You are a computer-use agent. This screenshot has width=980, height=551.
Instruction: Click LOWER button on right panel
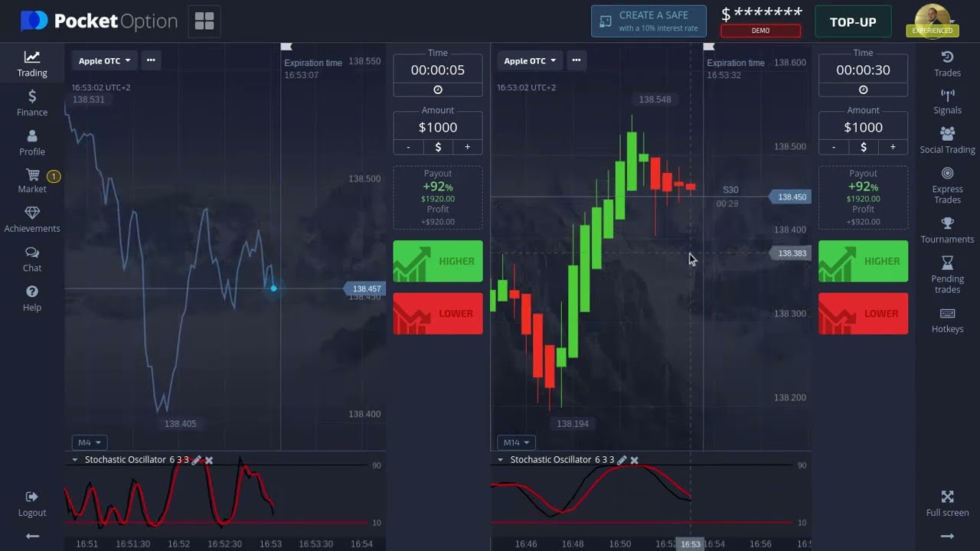863,314
